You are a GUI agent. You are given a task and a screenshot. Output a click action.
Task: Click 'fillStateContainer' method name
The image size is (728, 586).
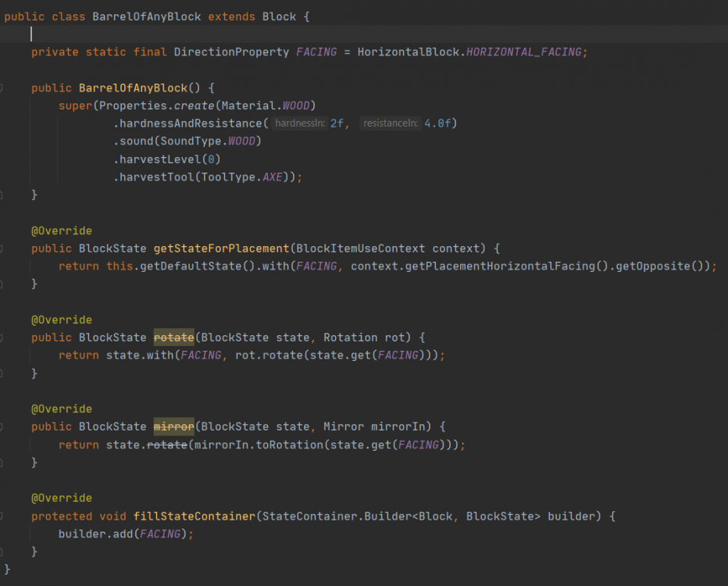click(x=194, y=516)
